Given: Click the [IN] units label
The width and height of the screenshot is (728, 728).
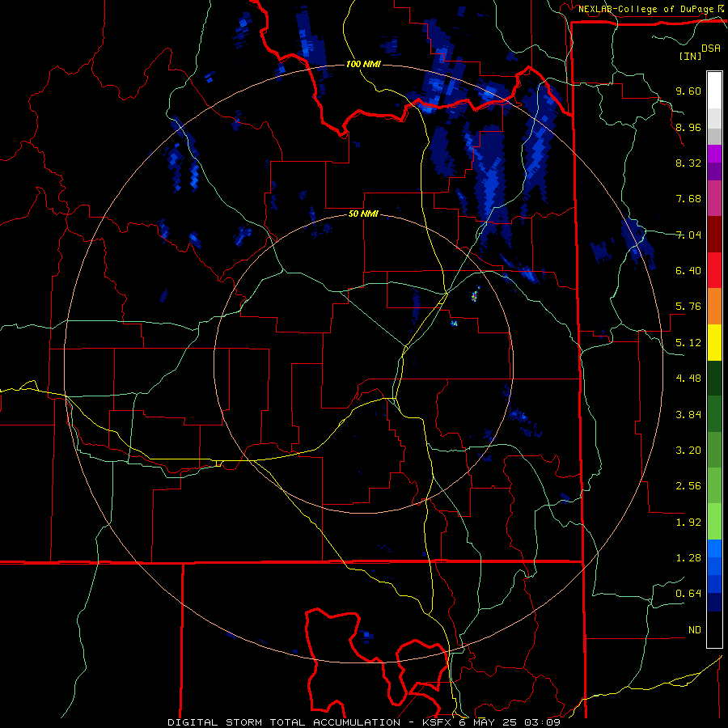Looking at the screenshot, I should point(690,56).
